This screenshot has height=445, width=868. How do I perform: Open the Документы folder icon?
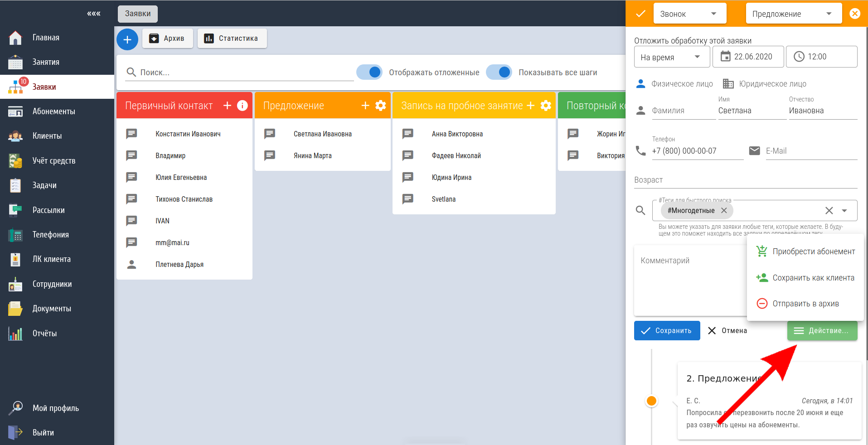coord(15,309)
